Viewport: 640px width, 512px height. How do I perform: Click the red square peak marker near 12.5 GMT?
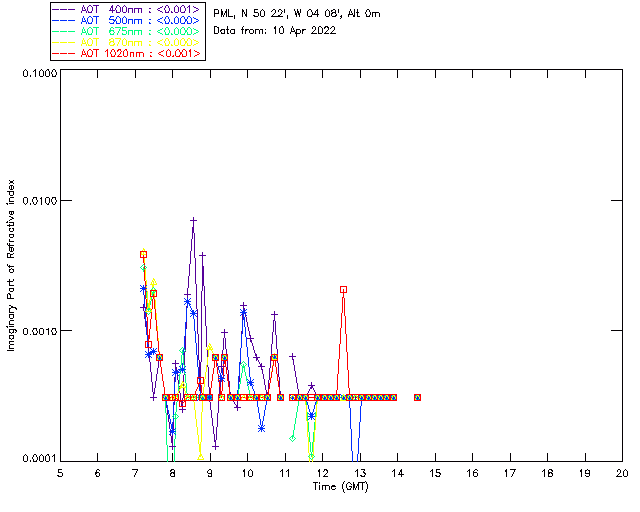point(344,289)
